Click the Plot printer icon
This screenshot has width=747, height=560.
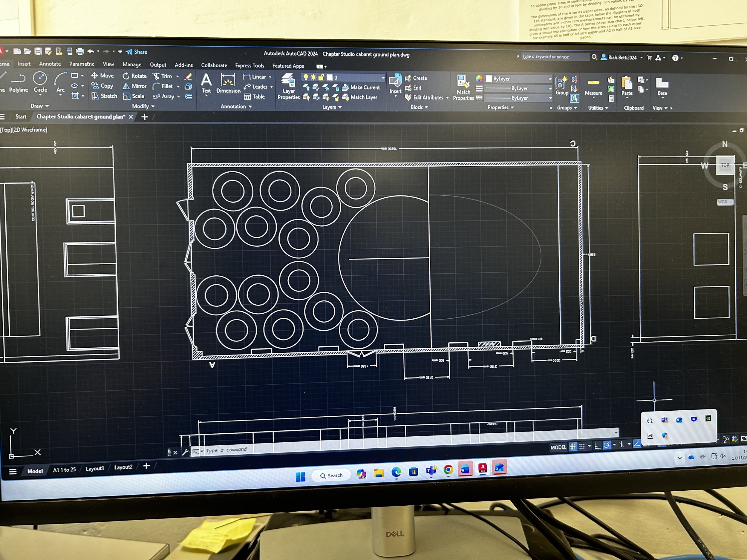pyautogui.click(x=80, y=51)
